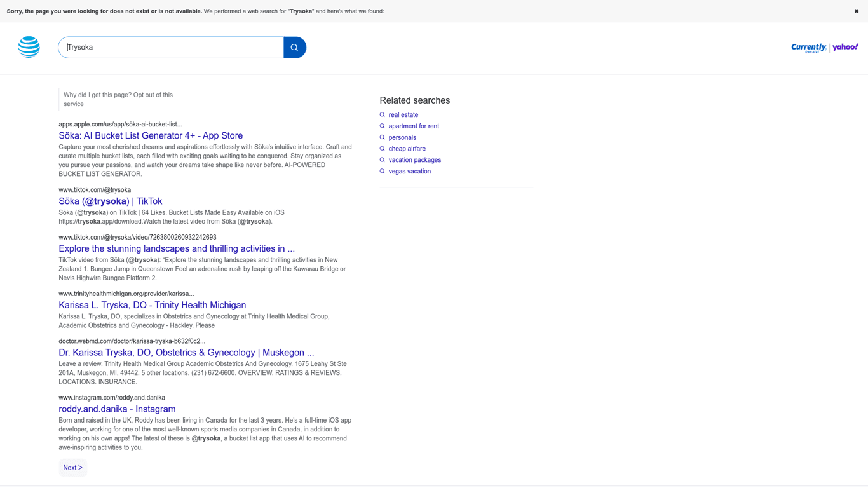Select apartment for rent related search
The height and width of the screenshot is (488, 868).
click(413, 126)
